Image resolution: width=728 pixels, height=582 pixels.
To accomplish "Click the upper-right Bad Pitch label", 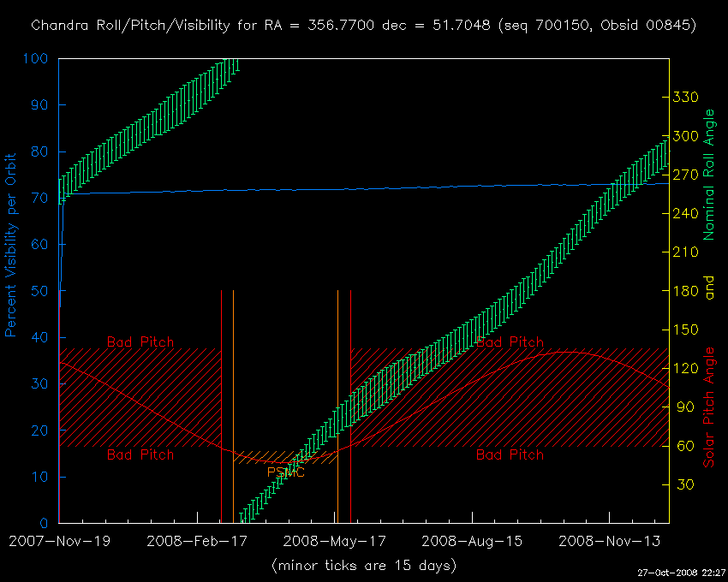I will [510, 342].
